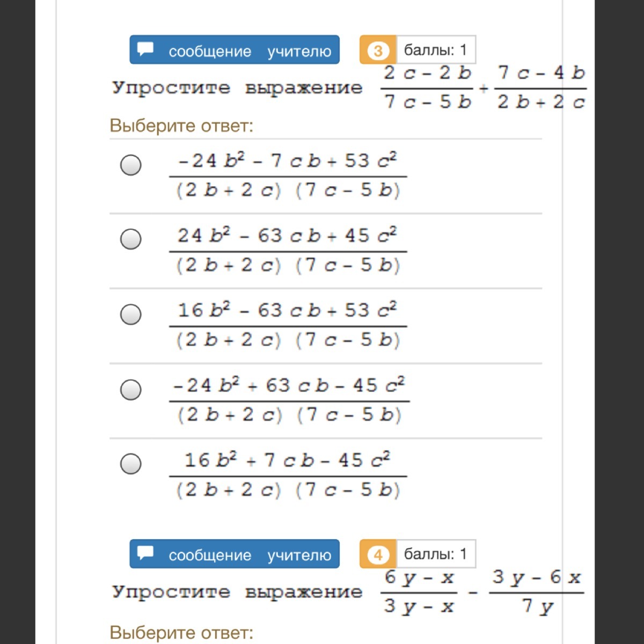Click speech bubble icon in question 3 button
The image size is (644, 644).
pos(145,49)
